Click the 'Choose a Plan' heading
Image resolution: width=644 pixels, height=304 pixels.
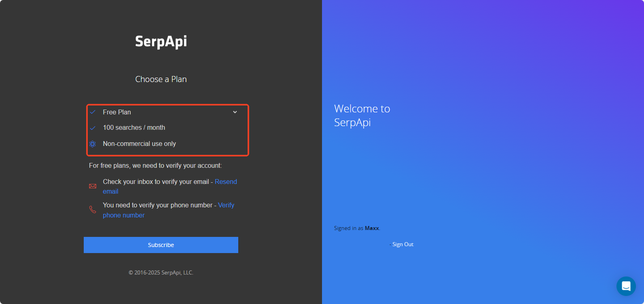pos(161,79)
